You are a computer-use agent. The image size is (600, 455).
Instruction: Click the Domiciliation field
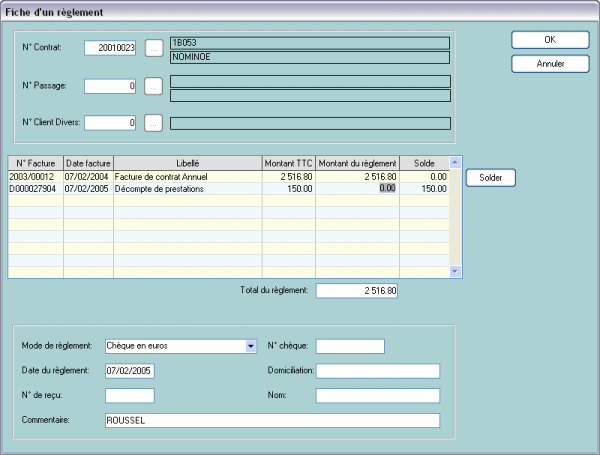[x=378, y=371]
